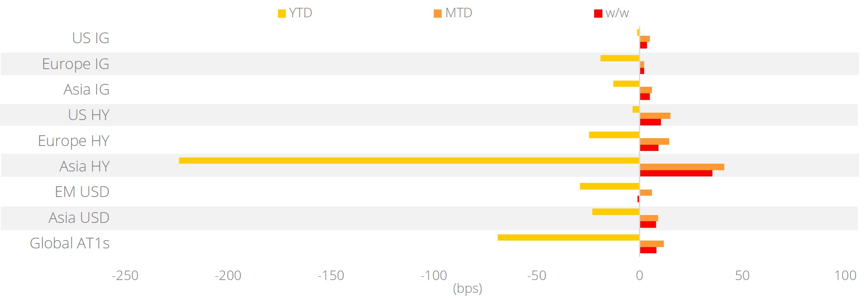Click the orange MTD legend swatch
868x301 pixels.
pos(437,14)
